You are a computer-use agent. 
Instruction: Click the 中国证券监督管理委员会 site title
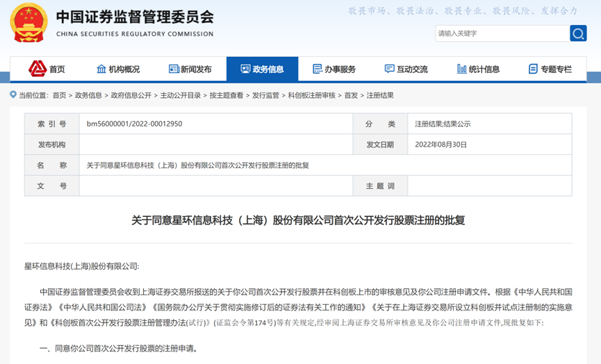point(135,17)
